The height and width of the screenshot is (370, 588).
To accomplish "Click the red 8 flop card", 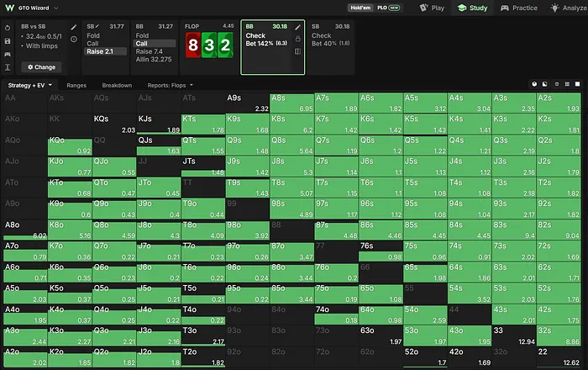I will point(192,45).
